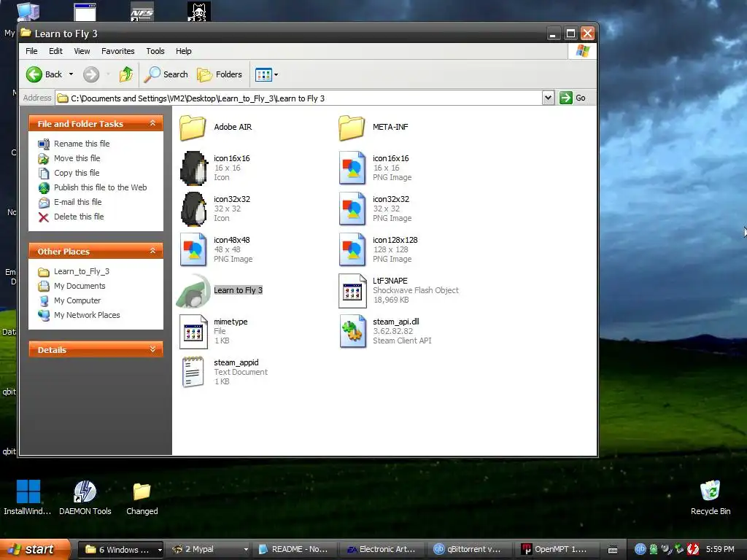The height and width of the screenshot is (560, 747).
Task: Open DAEMON Tools desktop shortcut
Action: [85, 497]
